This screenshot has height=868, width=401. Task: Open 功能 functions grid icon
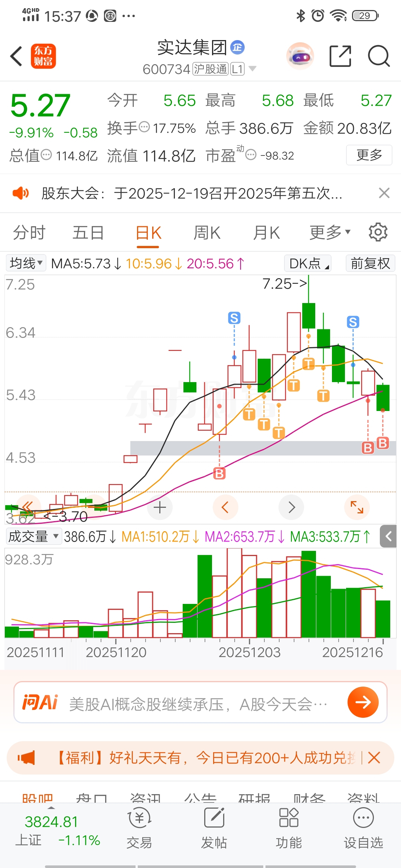[289, 829]
